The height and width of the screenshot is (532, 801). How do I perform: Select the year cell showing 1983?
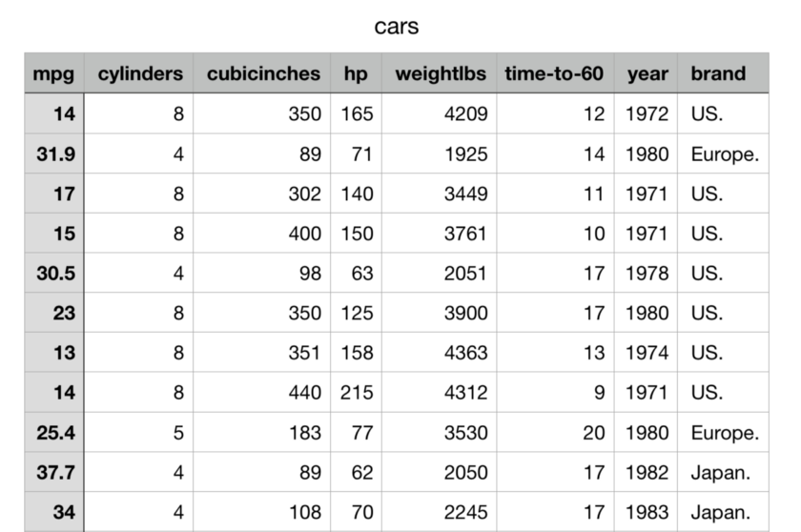(x=647, y=512)
